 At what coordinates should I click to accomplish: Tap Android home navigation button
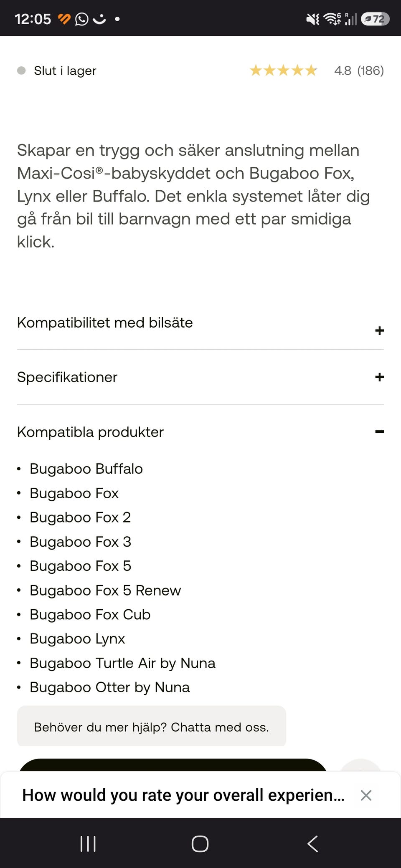click(200, 843)
